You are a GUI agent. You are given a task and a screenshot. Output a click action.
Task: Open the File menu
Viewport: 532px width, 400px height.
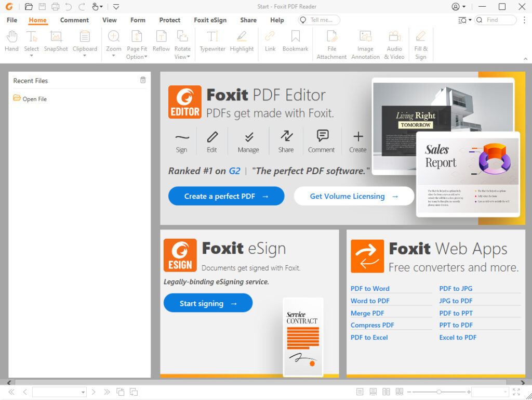12,20
